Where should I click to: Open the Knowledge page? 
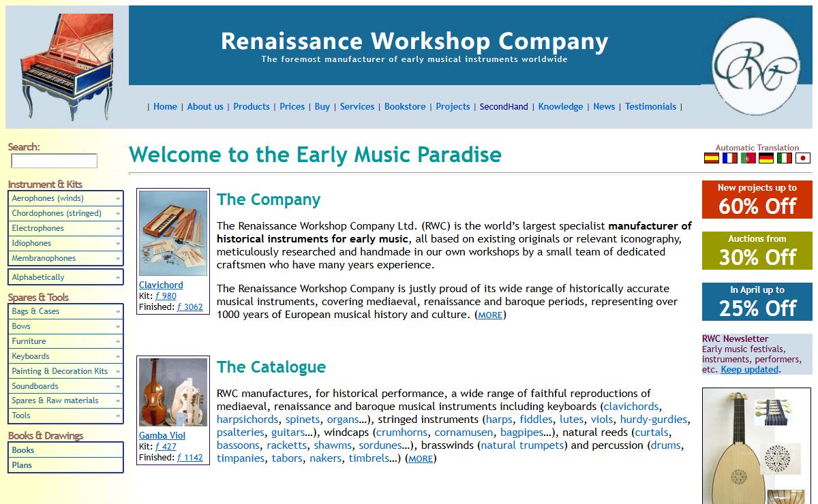(x=560, y=106)
